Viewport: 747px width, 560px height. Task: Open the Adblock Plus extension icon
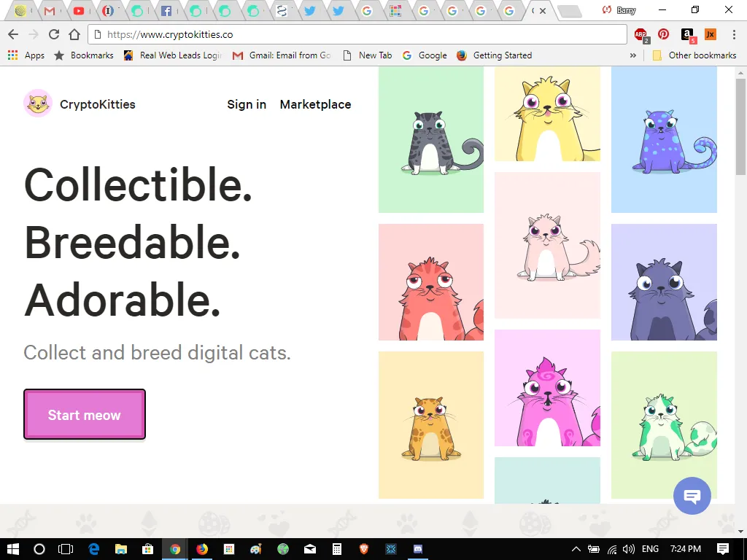(x=641, y=34)
